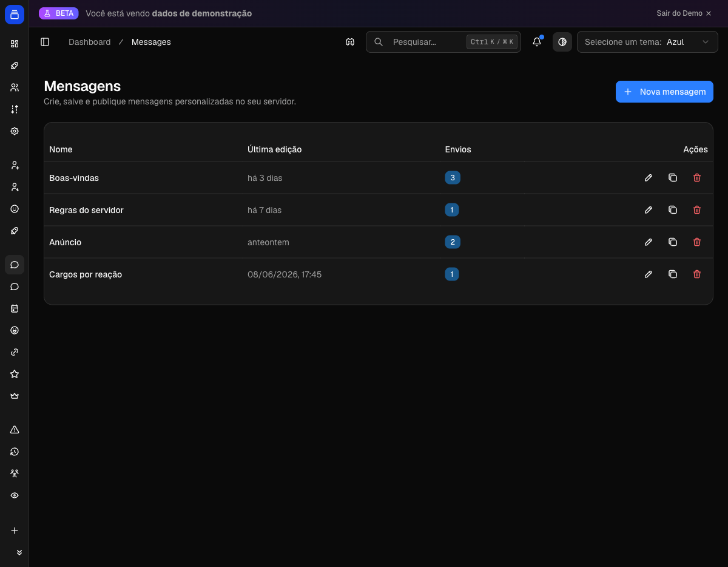Click the Regras do servidor row name
Image resolution: width=728 pixels, height=567 pixels.
coord(86,210)
